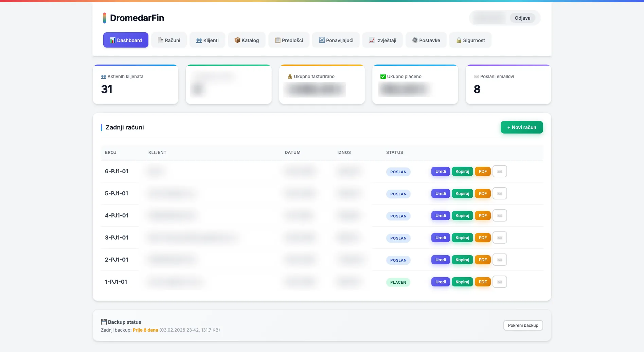The image size is (644, 352).
Task: Click the email icon for invoice 6-PJ1-01
Action: point(500,172)
